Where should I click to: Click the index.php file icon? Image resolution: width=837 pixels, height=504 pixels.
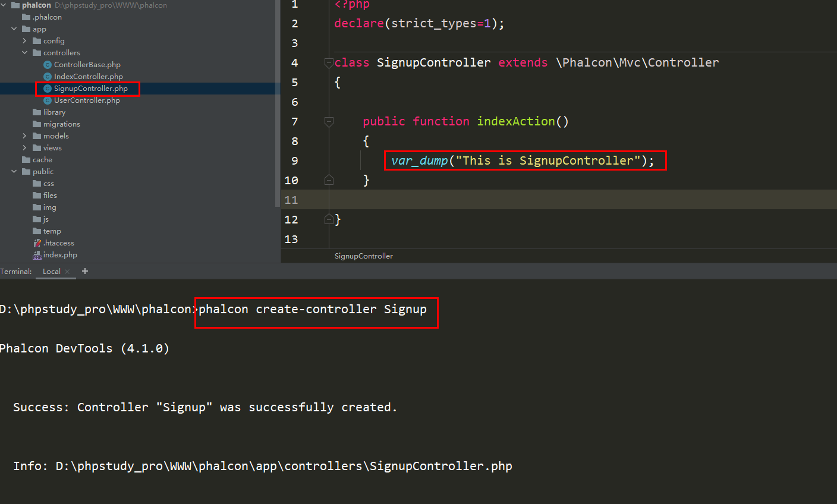point(37,255)
